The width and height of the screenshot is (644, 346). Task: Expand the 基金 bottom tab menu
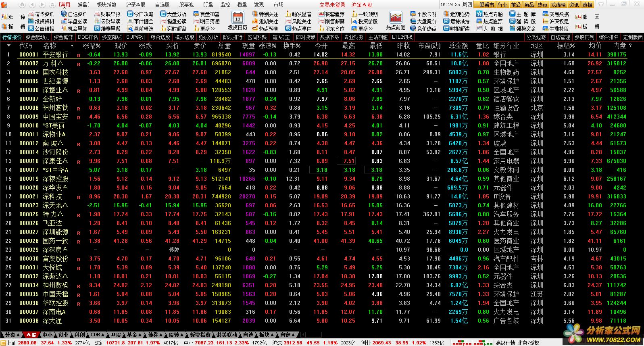click(x=134, y=335)
